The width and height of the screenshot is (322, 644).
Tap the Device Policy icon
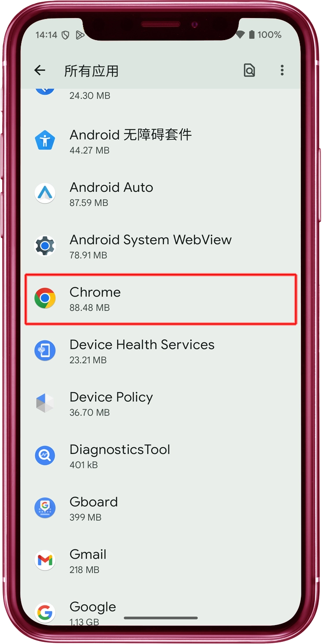(x=45, y=403)
